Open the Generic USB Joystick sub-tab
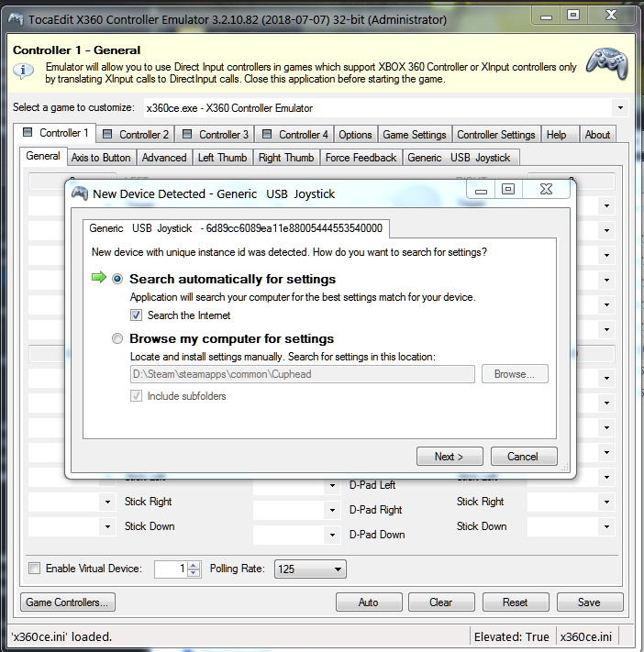Image resolution: width=644 pixels, height=652 pixels. click(x=459, y=158)
